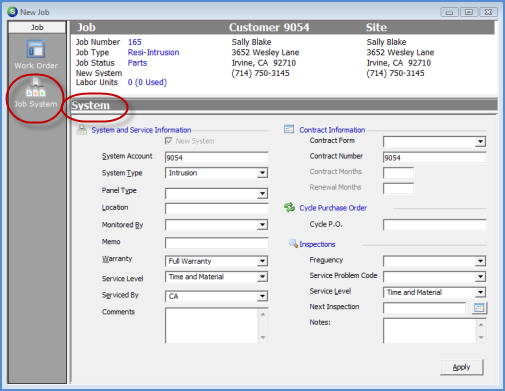
Task: Expand the Warranty dropdown
Action: click(262, 261)
